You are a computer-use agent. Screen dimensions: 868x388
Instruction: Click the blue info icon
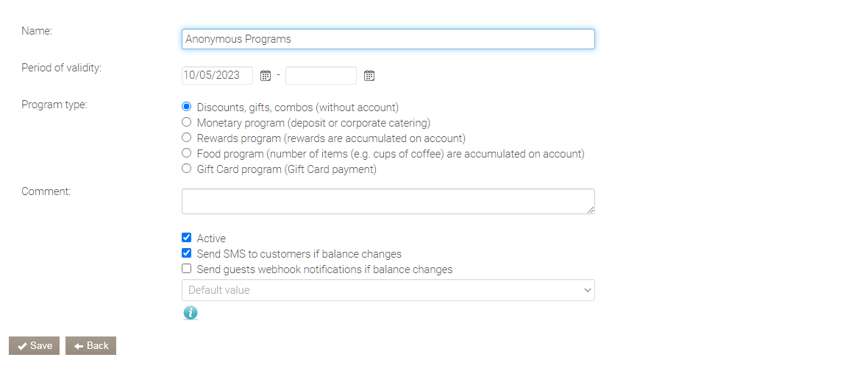tap(191, 313)
